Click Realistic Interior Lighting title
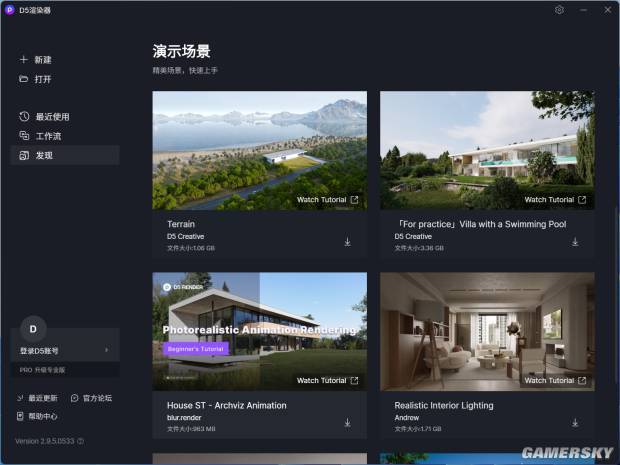 click(444, 405)
